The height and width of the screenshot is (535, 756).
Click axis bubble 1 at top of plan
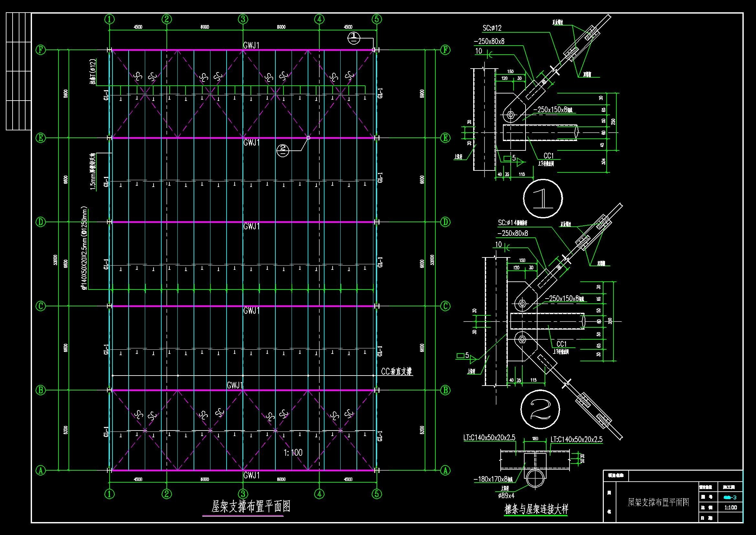coord(110,19)
